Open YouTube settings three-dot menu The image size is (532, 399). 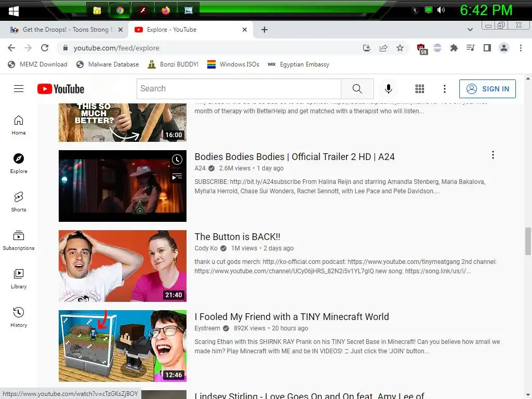coord(445,89)
